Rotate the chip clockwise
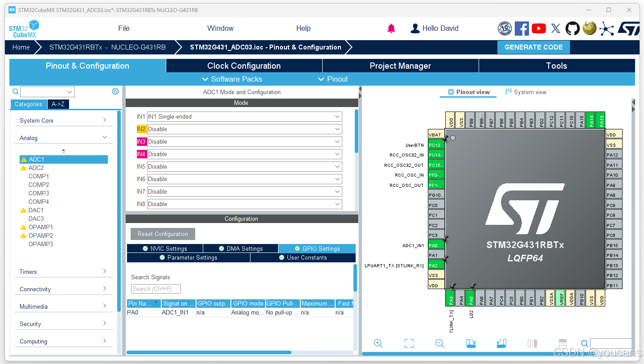Screen dimensions: 644x364 (471, 343)
